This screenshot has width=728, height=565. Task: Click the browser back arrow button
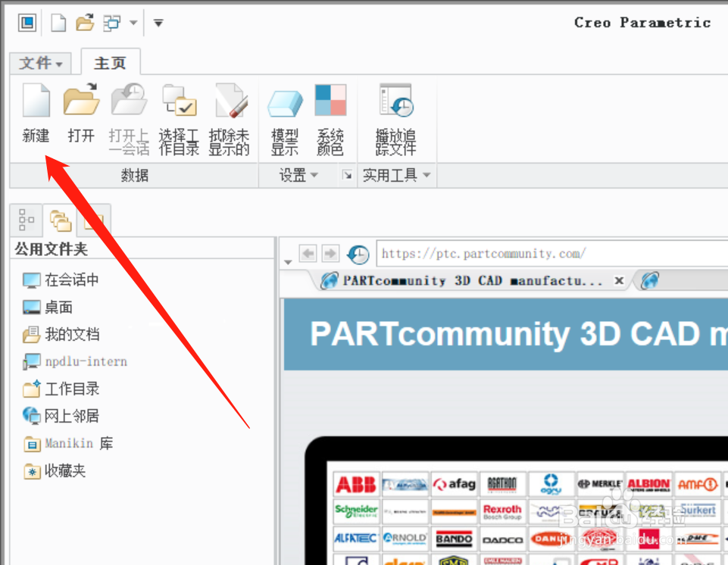click(308, 254)
